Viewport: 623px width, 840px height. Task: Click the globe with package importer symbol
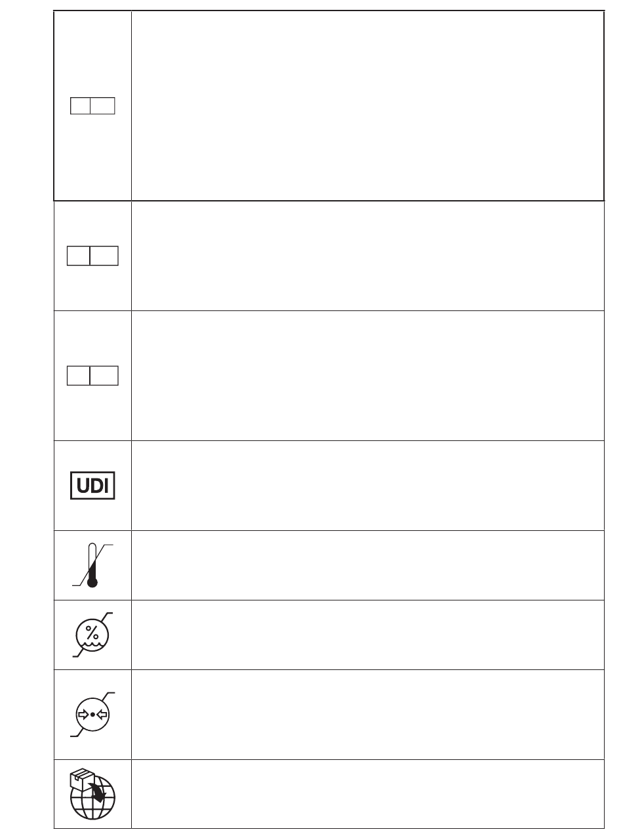coord(92,794)
